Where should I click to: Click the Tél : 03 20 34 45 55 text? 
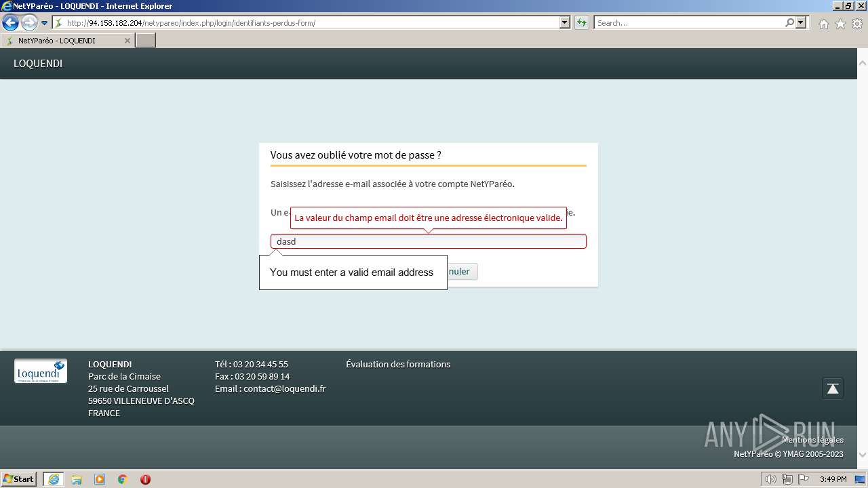[x=252, y=364]
